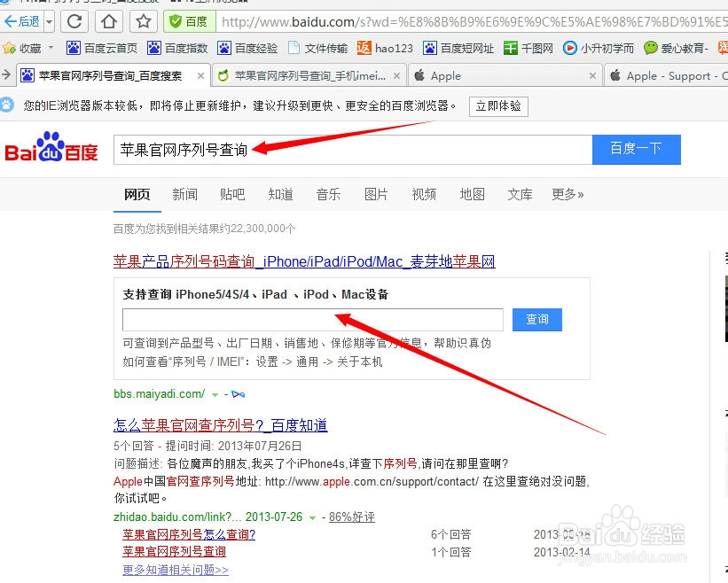Image resolution: width=728 pixels, height=583 pixels.
Task: Open 更多知道相关问题>> link
Action: tap(176, 570)
